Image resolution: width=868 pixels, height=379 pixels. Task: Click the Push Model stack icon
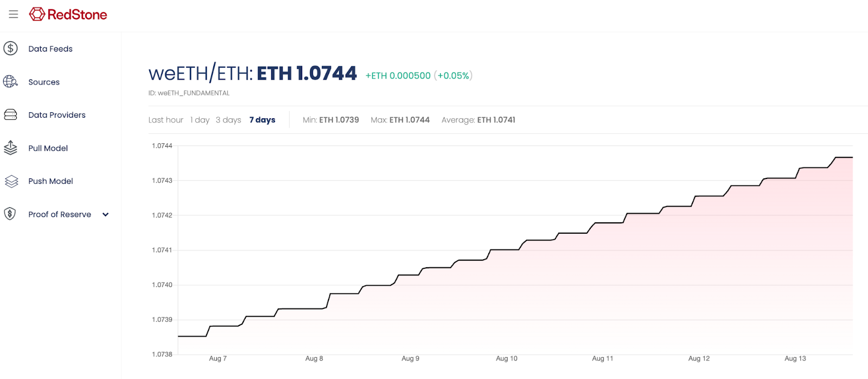click(x=11, y=181)
